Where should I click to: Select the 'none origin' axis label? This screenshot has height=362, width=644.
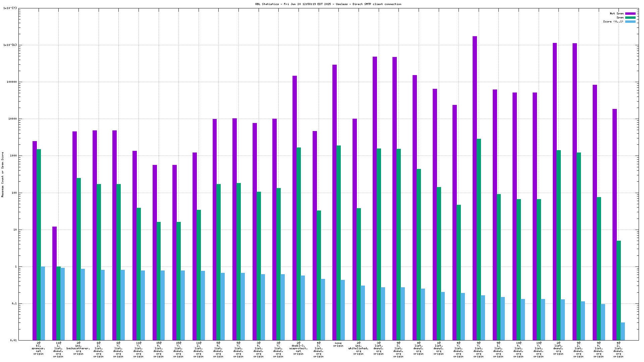(338, 345)
